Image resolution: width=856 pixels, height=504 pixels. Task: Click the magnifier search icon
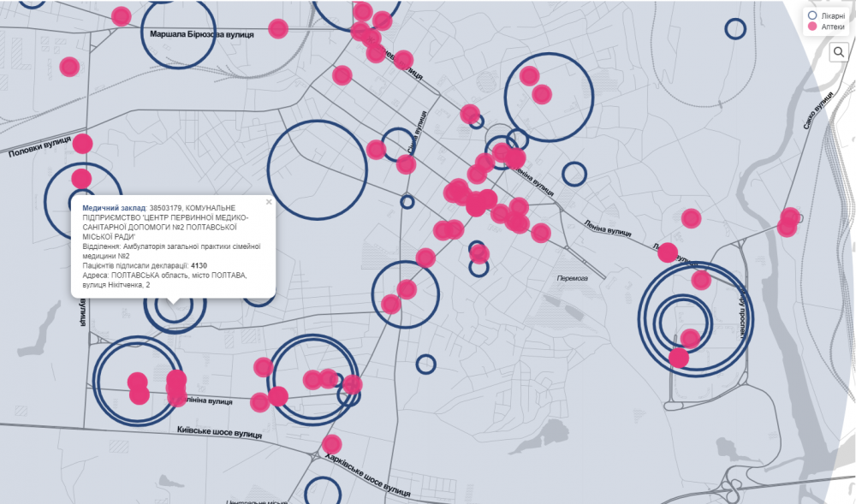click(x=839, y=53)
